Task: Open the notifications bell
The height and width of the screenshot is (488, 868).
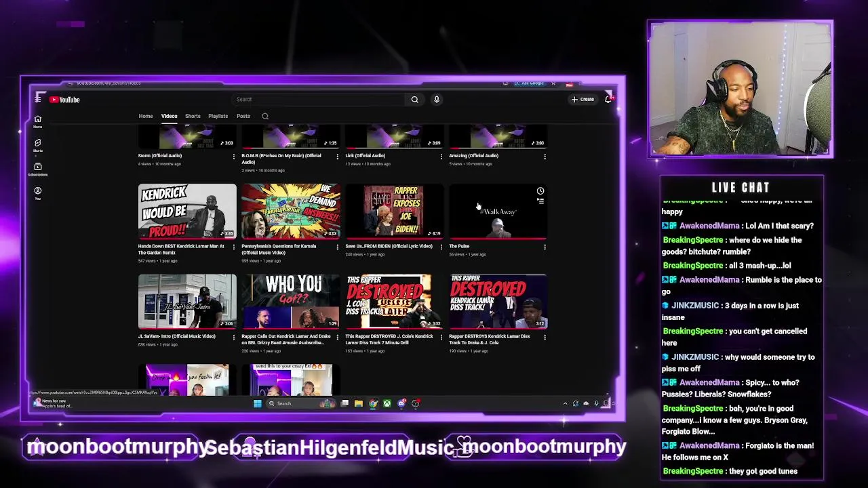Action: coord(608,100)
